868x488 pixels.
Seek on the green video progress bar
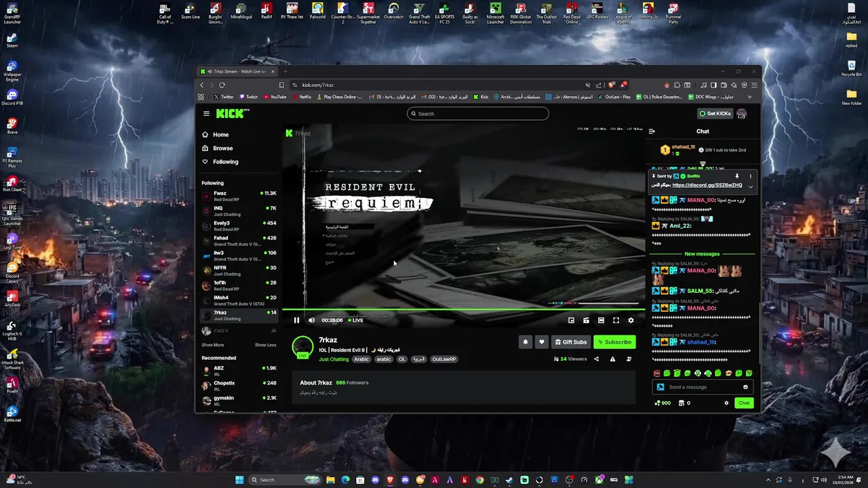[464, 310]
